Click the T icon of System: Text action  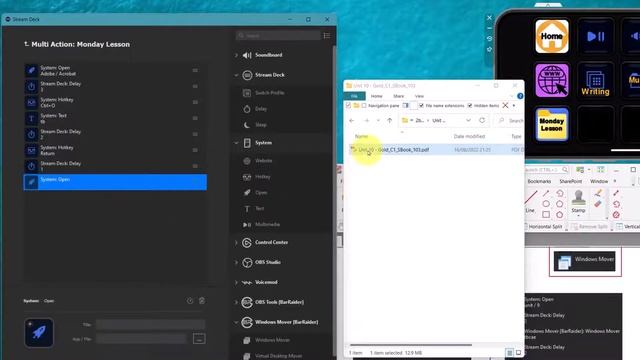pyautogui.click(x=31, y=118)
